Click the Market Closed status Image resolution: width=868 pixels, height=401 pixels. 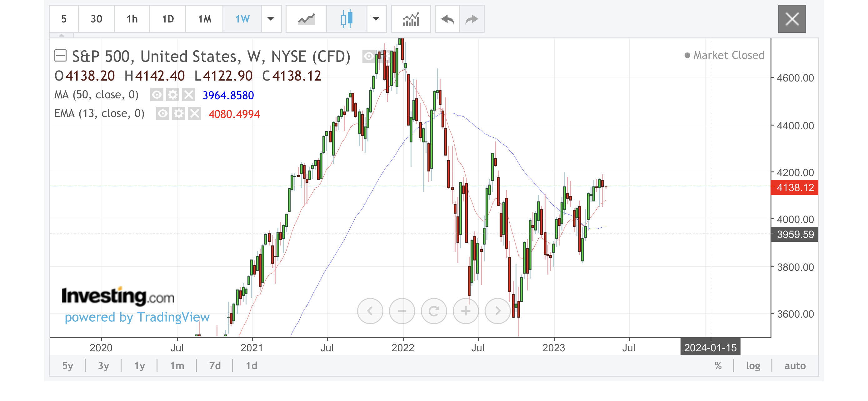[x=725, y=55]
